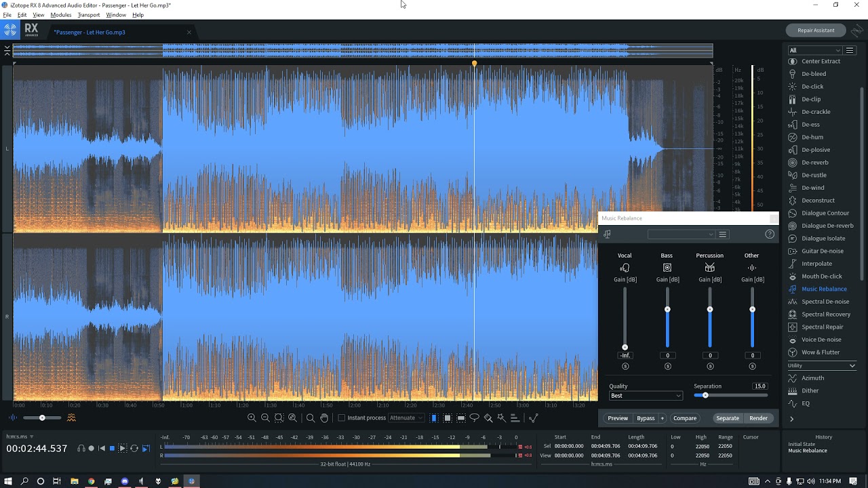Image resolution: width=868 pixels, height=488 pixels.
Task: Select the lasso selection tool
Action: (x=475, y=418)
